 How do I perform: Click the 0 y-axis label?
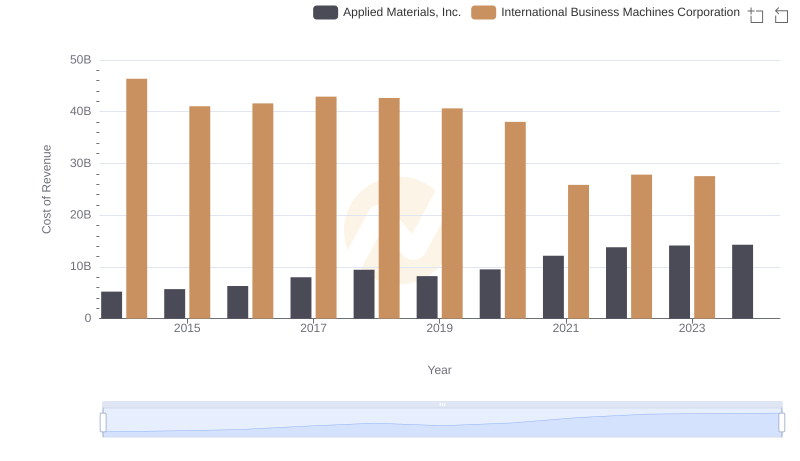point(88,318)
